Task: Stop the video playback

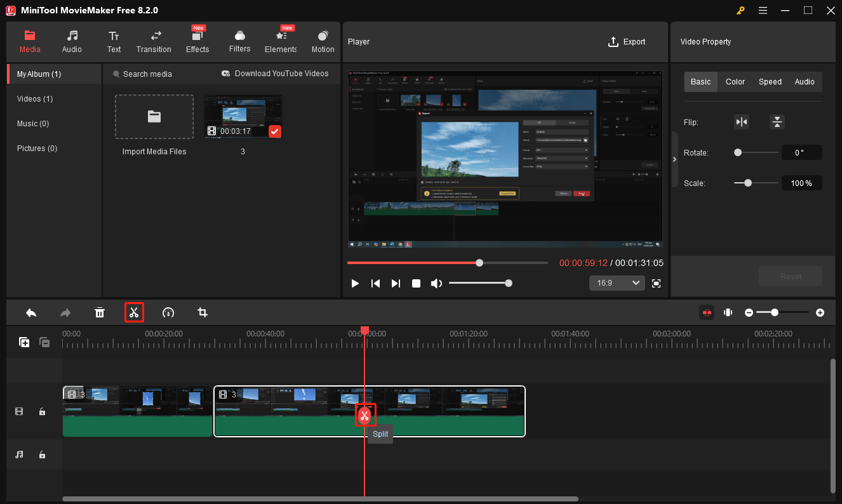Action: click(417, 283)
